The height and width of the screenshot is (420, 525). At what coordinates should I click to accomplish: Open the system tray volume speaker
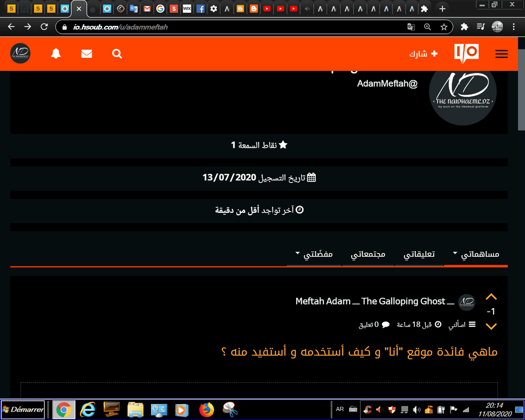[416, 410]
